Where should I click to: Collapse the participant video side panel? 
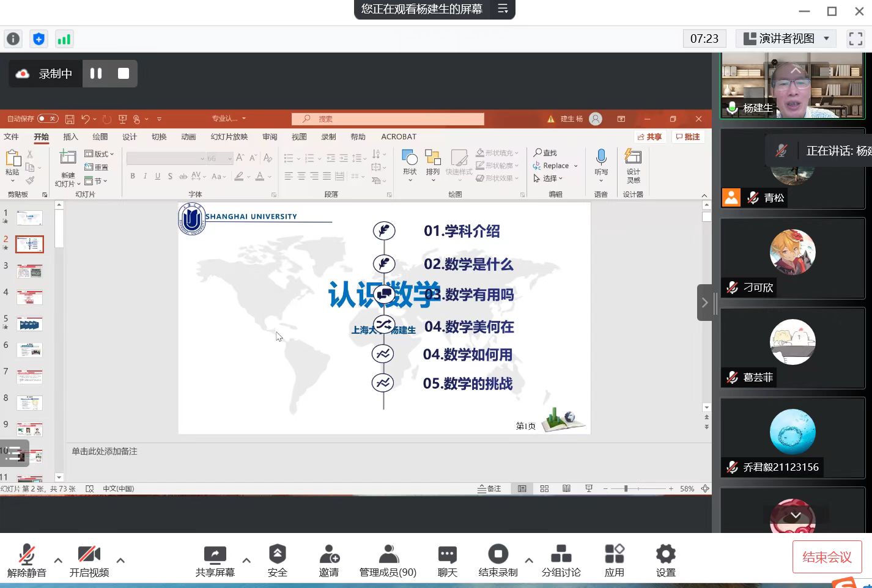pos(704,303)
